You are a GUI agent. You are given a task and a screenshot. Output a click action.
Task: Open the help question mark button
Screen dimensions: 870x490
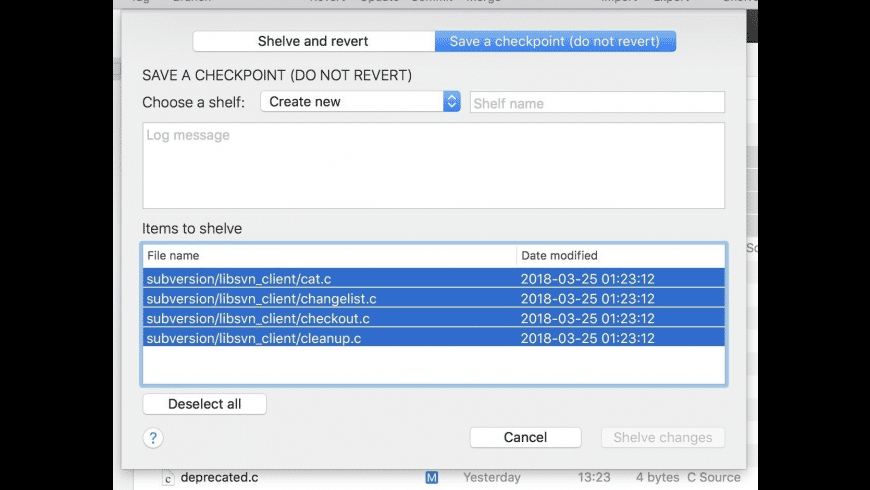point(153,438)
